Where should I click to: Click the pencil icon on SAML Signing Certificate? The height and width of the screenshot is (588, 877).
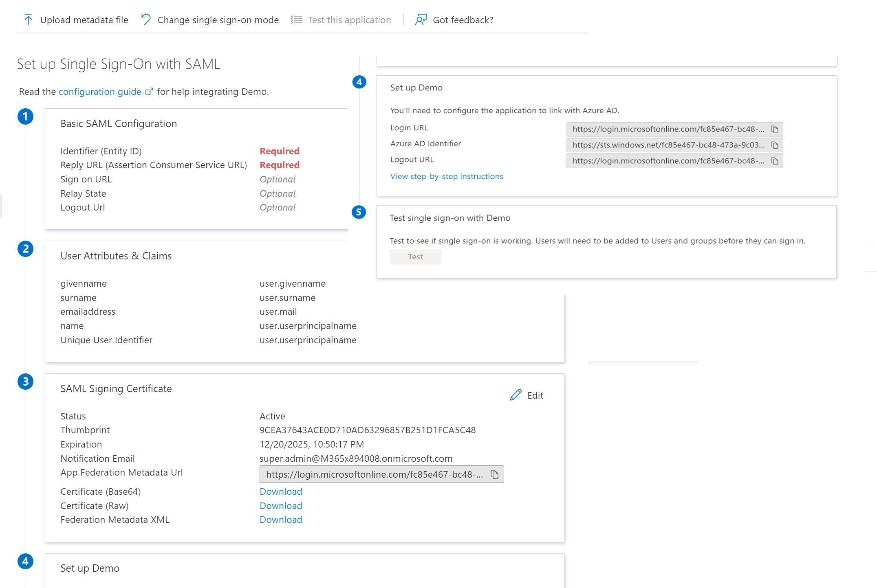tap(516, 395)
